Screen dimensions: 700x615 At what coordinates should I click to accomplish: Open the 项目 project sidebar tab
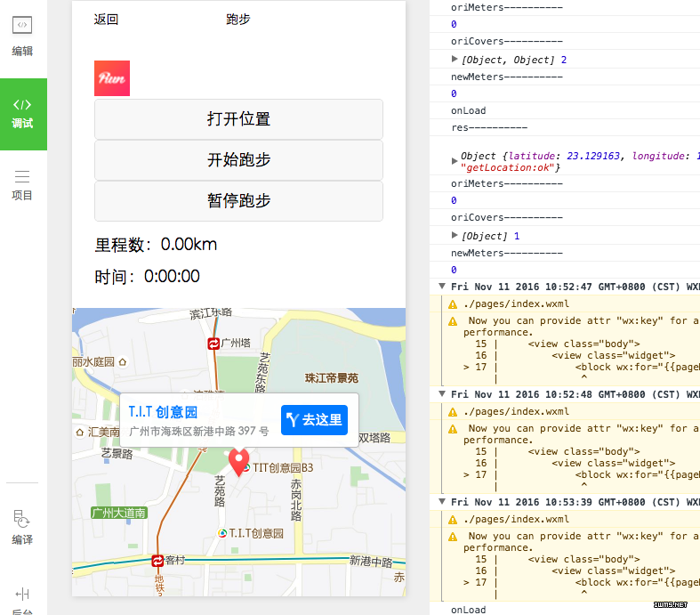point(22,185)
